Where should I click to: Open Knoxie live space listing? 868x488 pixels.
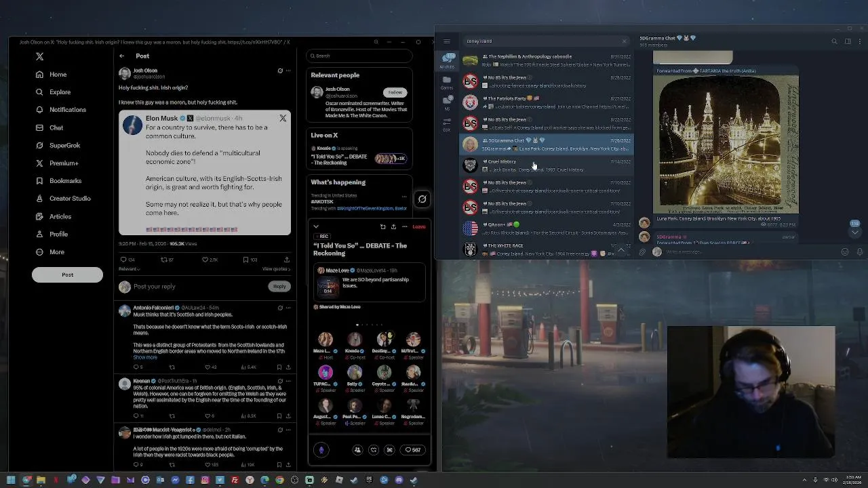[x=359, y=157]
